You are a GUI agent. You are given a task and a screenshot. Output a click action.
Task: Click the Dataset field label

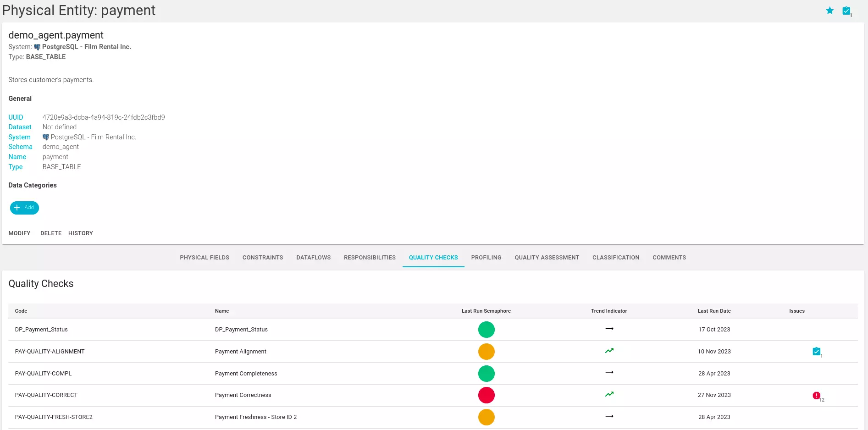tap(20, 127)
